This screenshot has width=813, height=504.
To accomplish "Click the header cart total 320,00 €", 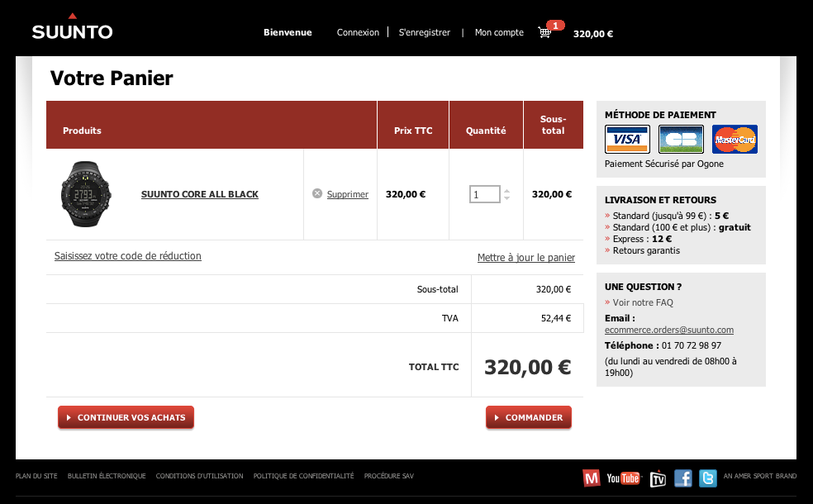I will 593,34.
